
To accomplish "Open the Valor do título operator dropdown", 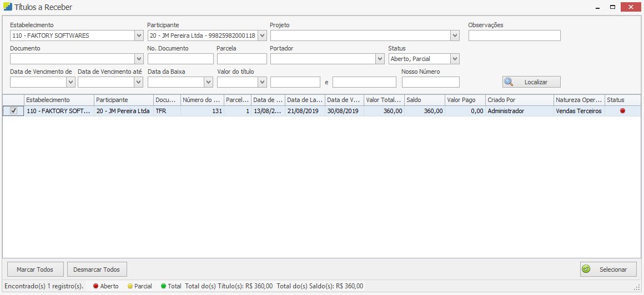I will 262,82.
